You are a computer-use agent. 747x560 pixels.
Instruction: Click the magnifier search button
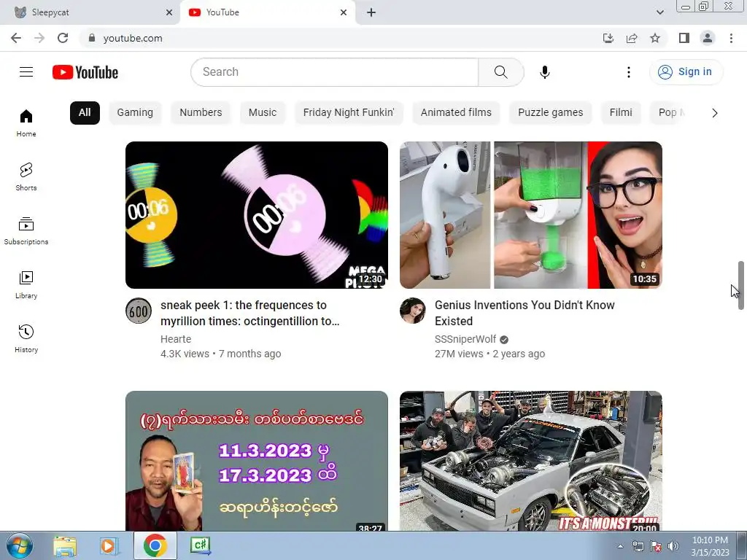[500, 72]
